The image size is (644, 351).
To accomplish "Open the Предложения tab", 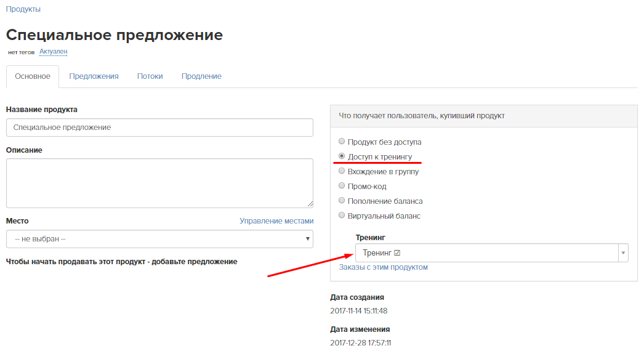I will 94,76.
